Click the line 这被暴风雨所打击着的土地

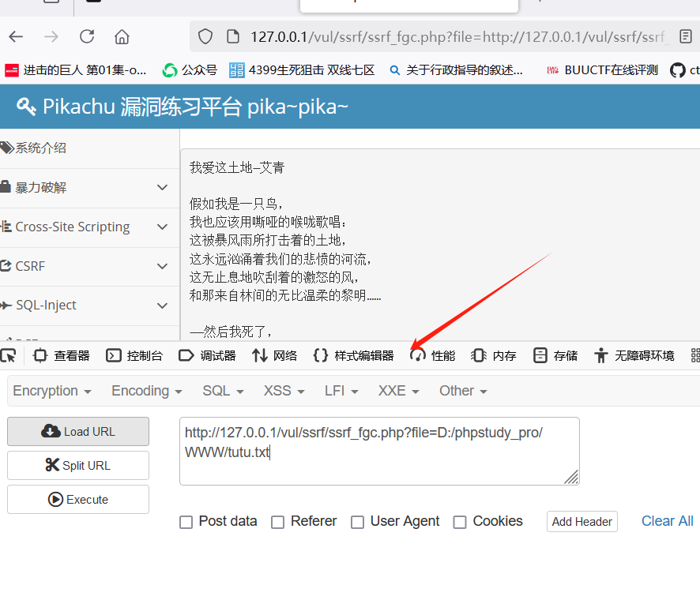(x=268, y=241)
